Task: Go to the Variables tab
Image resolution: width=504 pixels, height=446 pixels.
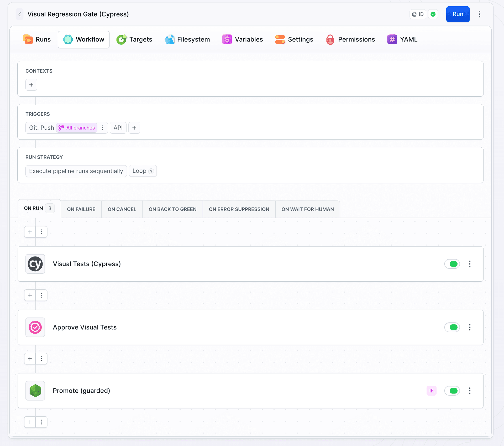Action: (243, 39)
